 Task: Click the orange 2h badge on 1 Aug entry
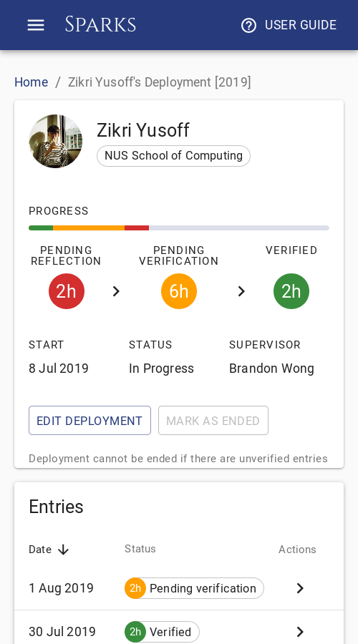pyautogui.click(x=135, y=588)
